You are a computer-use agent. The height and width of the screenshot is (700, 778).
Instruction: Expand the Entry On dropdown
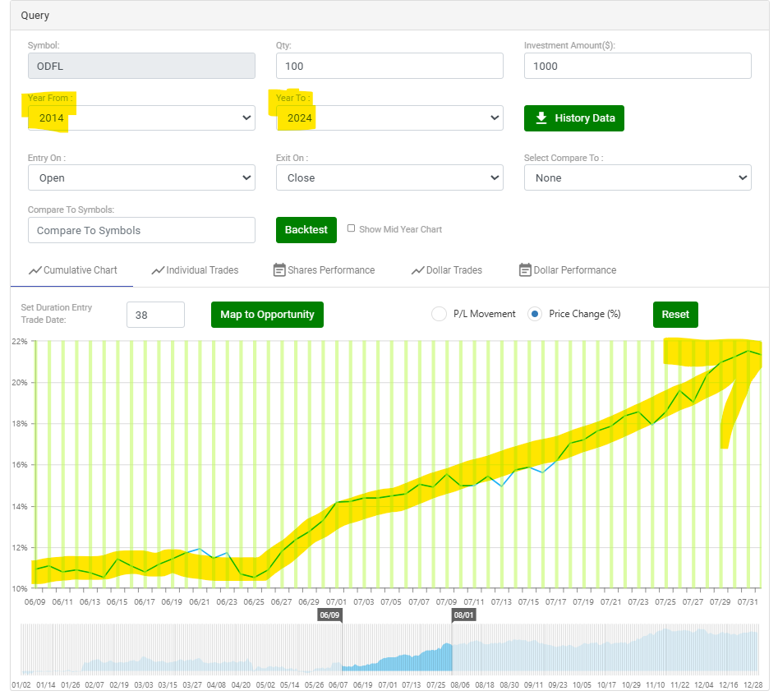[141, 177]
